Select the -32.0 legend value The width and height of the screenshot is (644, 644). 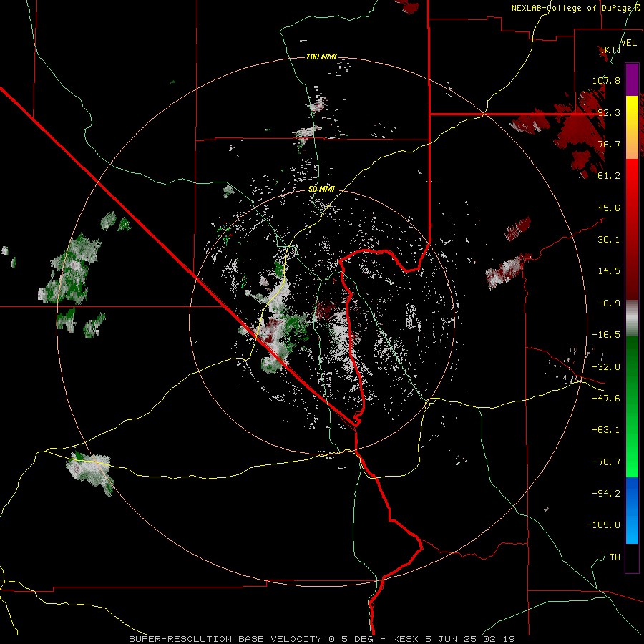606,367
